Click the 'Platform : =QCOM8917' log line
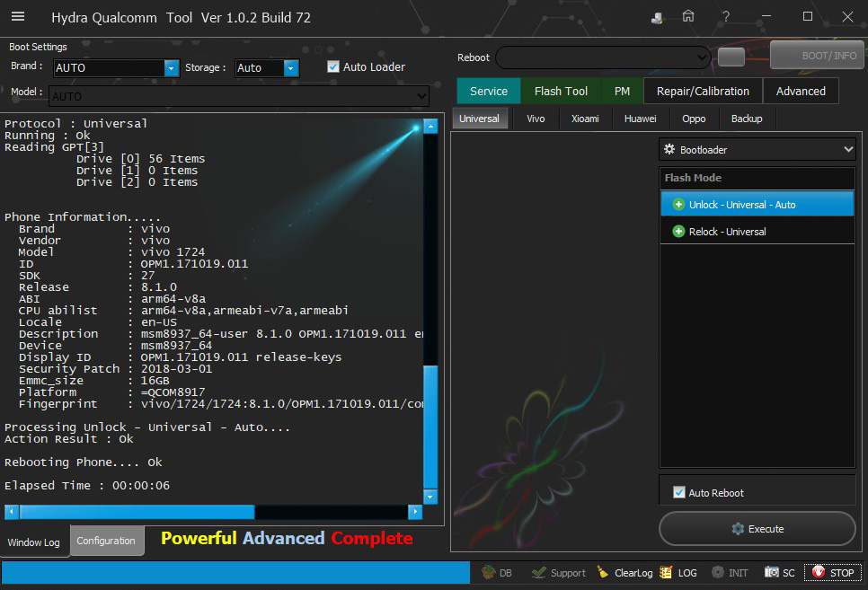 [111, 392]
